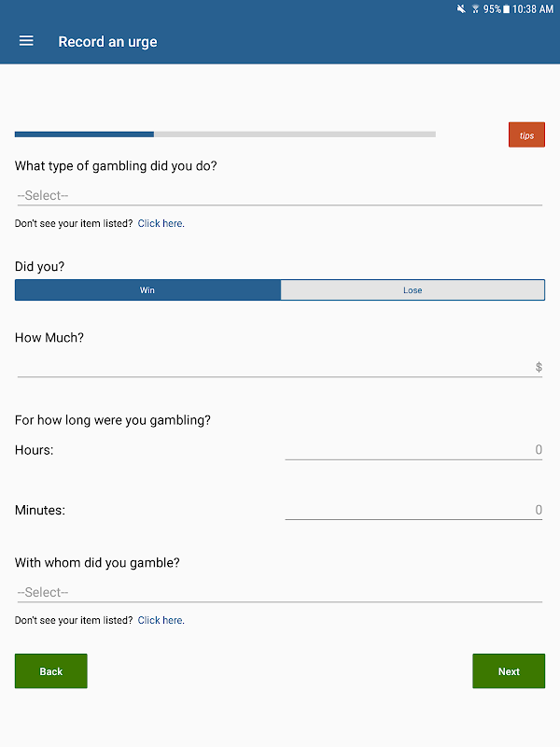Focus the Minutes input field
This screenshot has height=747, width=560.
point(413,510)
